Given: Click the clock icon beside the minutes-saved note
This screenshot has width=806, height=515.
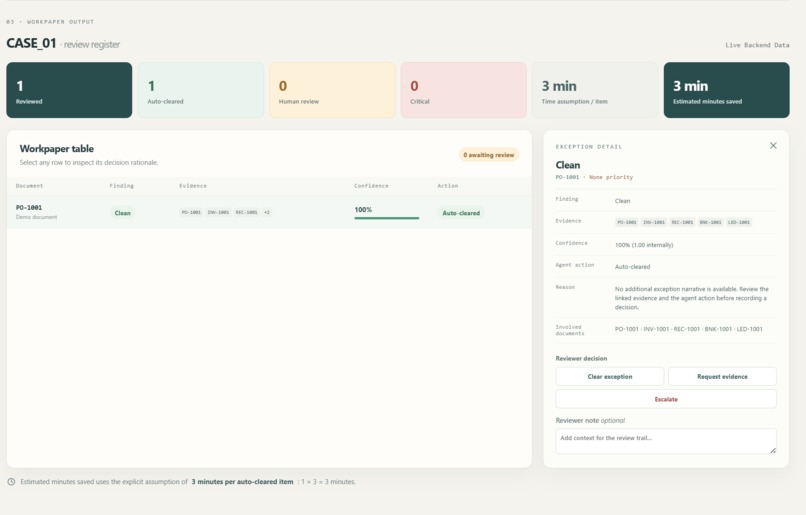Looking at the screenshot, I should coord(11,482).
